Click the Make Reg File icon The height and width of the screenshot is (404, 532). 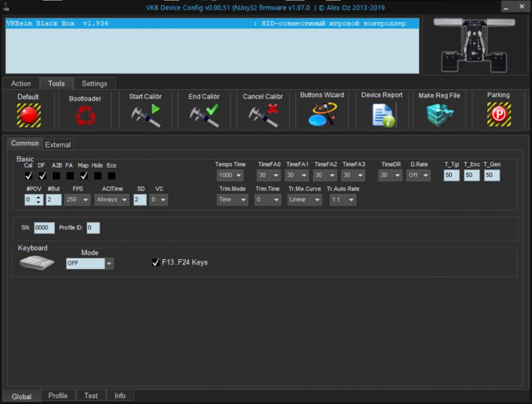[439, 115]
